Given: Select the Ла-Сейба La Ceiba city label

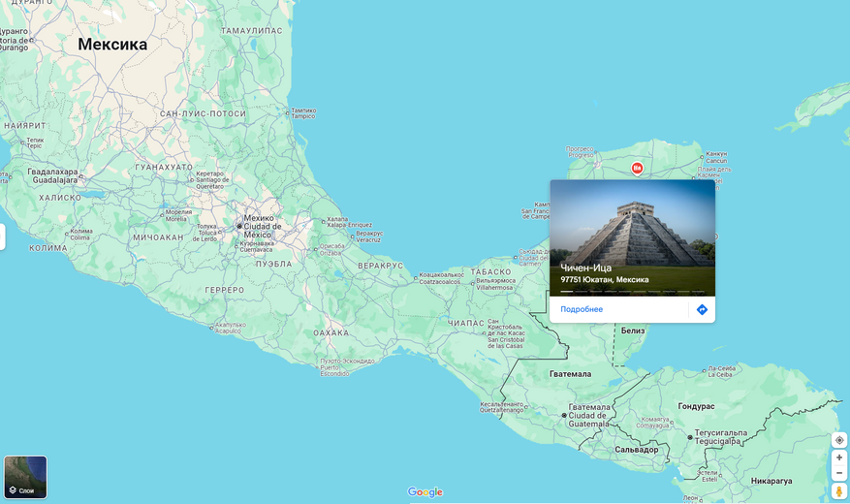Looking at the screenshot, I should pos(721,371).
